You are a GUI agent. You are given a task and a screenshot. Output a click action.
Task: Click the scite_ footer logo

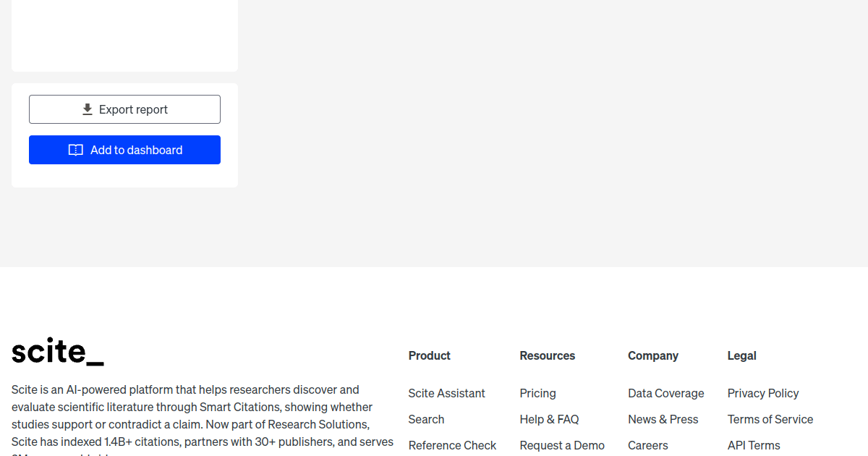[58, 351]
